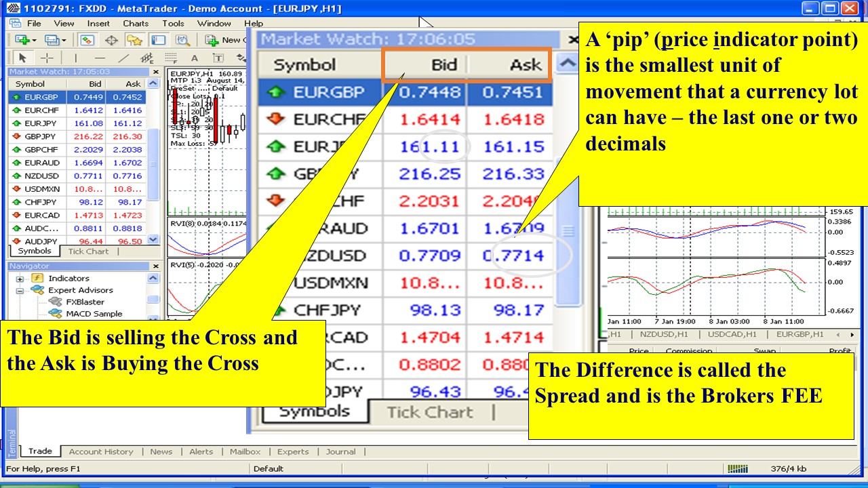Screen dimensions: 868x488
Task: Toggle the Market Watch window button
Action: pyautogui.click(x=86, y=40)
